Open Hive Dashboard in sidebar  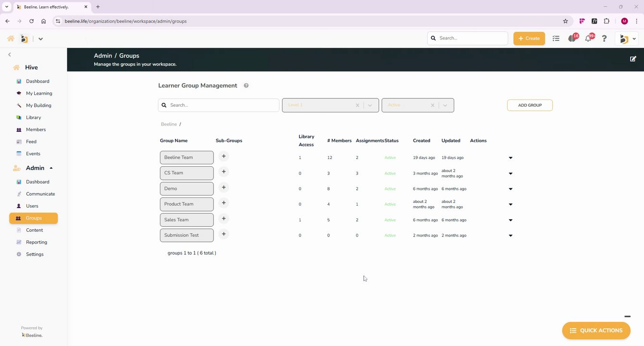click(37, 81)
